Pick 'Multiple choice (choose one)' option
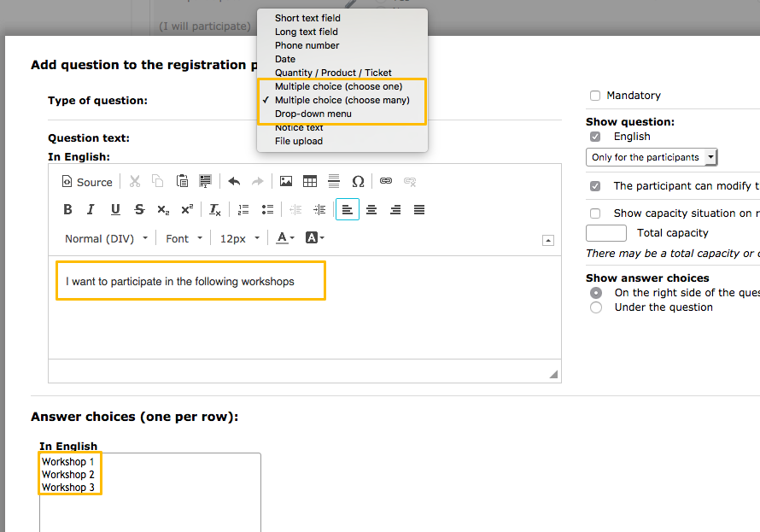The width and height of the screenshot is (760, 532). click(342, 86)
